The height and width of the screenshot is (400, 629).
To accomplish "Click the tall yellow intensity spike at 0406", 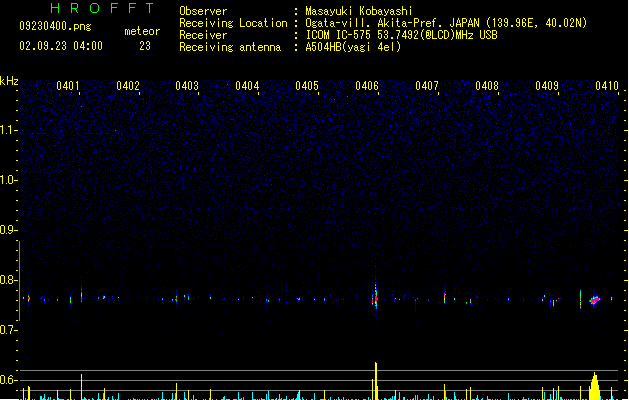I will [376, 381].
